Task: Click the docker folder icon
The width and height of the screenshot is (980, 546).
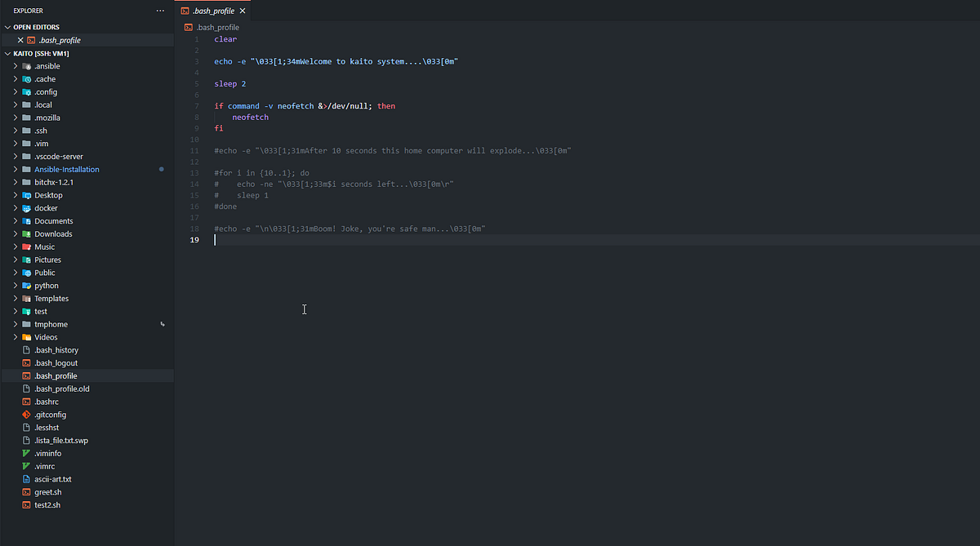Action: (x=26, y=208)
